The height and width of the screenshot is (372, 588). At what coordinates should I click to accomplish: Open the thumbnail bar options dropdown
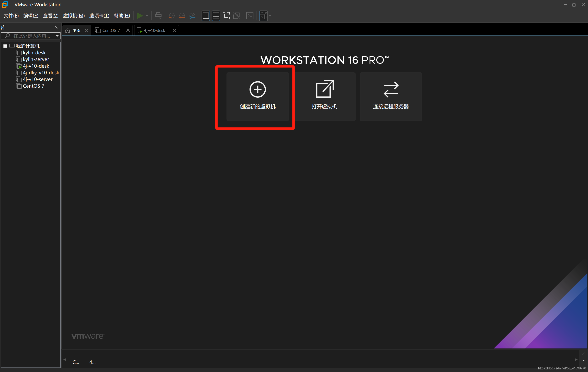[584, 360]
